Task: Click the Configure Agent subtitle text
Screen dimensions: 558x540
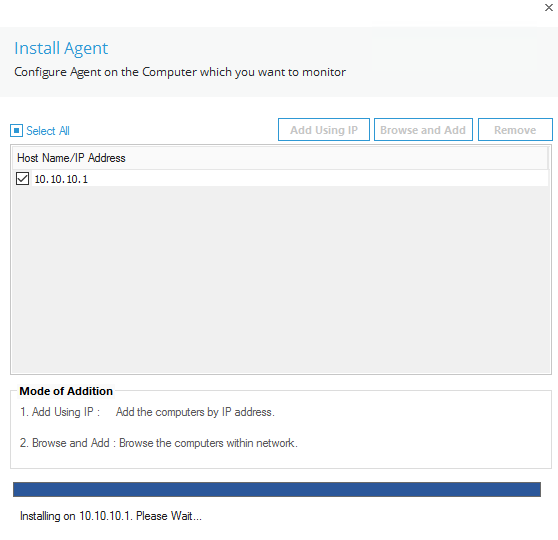Action: pos(180,72)
